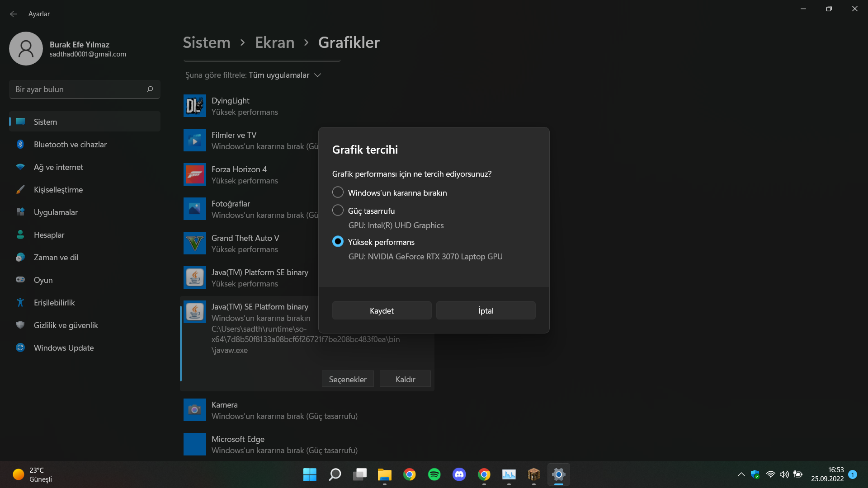Open Bluetooth ve cihazlar section
868x488 pixels.
tap(70, 145)
